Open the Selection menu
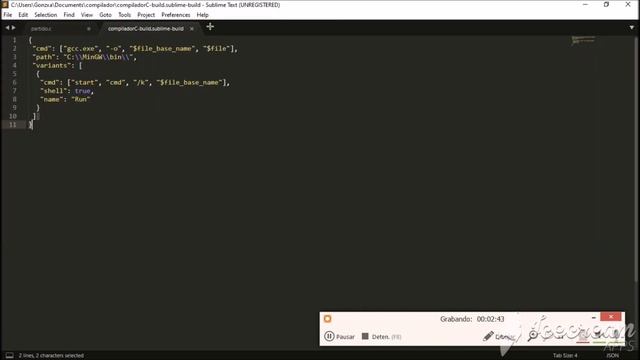This screenshot has width=640, height=360. (x=45, y=15)
